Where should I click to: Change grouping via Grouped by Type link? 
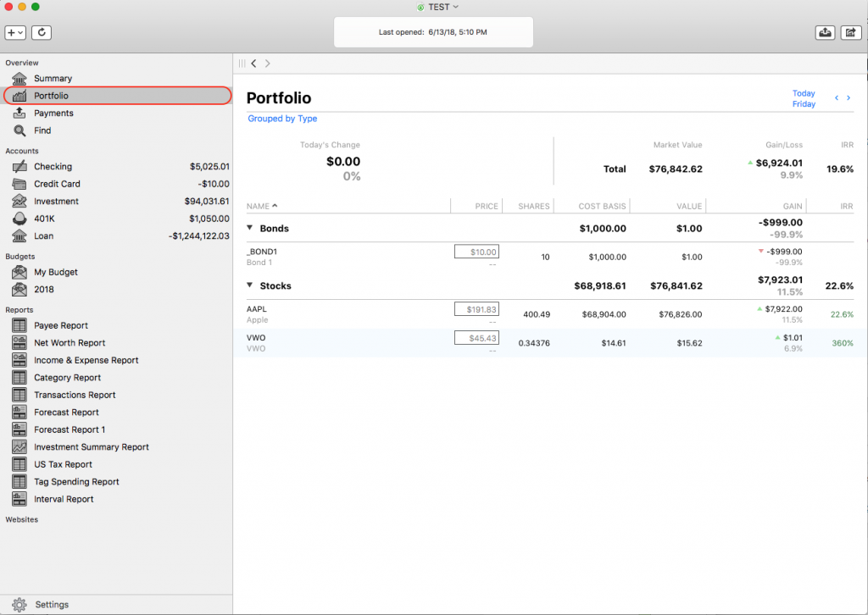[281, 119]
